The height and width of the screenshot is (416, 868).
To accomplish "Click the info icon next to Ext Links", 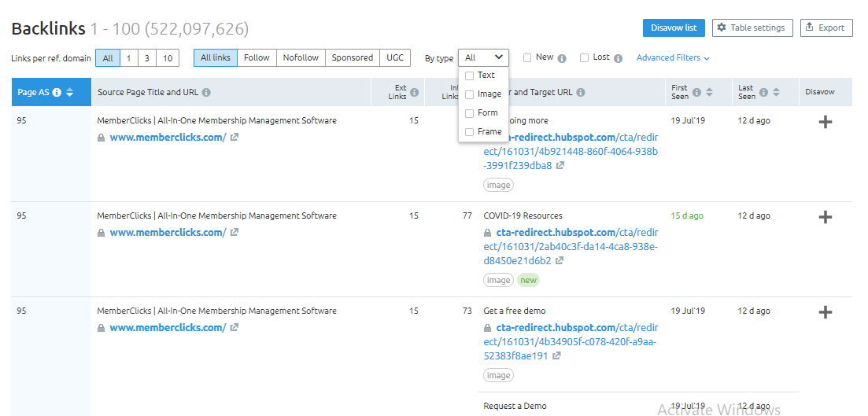I will click(x=414, y=93).
